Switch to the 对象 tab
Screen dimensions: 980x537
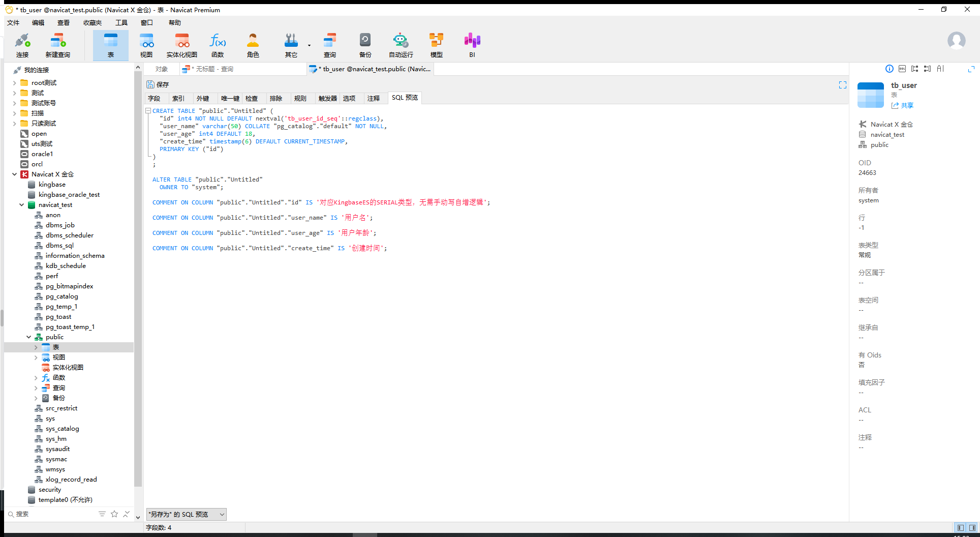162,69
